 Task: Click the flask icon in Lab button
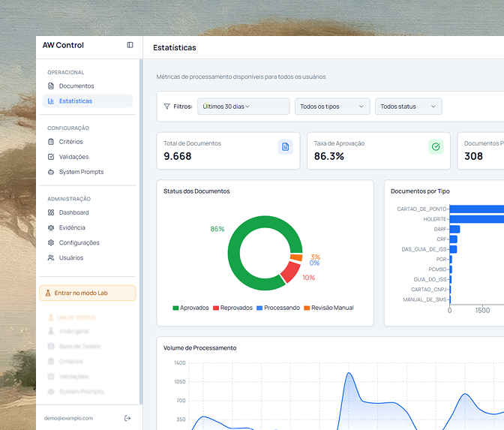point(48,293)
